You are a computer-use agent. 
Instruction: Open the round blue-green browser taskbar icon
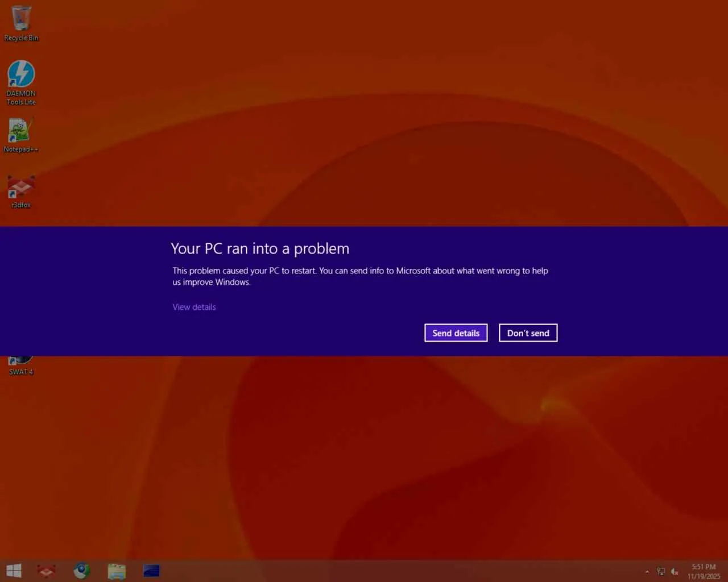(x=82, y=571)
